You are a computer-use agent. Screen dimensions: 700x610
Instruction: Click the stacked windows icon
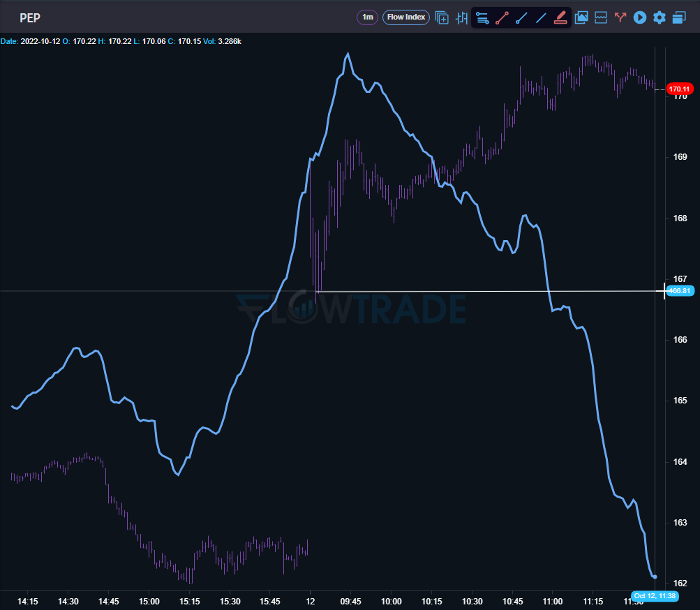tap(679, 18)
